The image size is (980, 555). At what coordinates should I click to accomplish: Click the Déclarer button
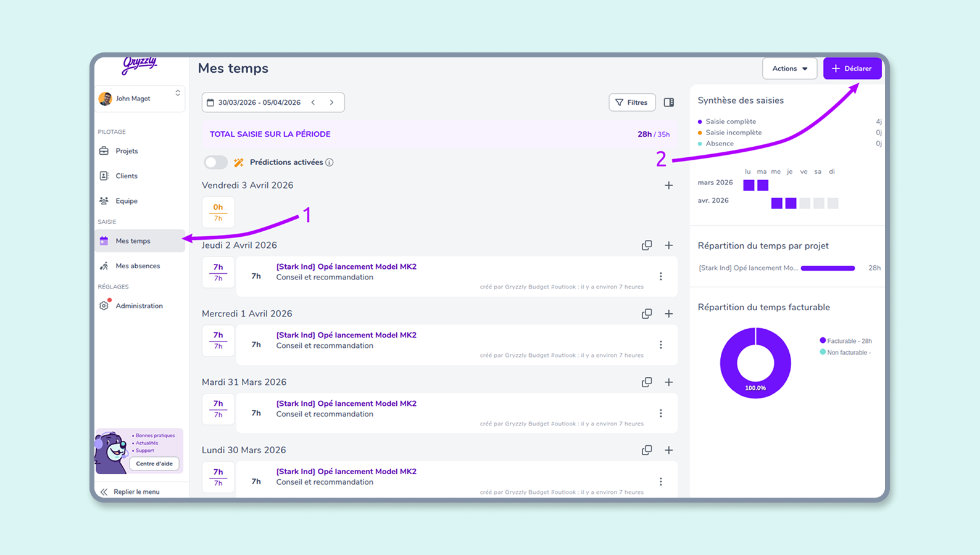(852, 68)
